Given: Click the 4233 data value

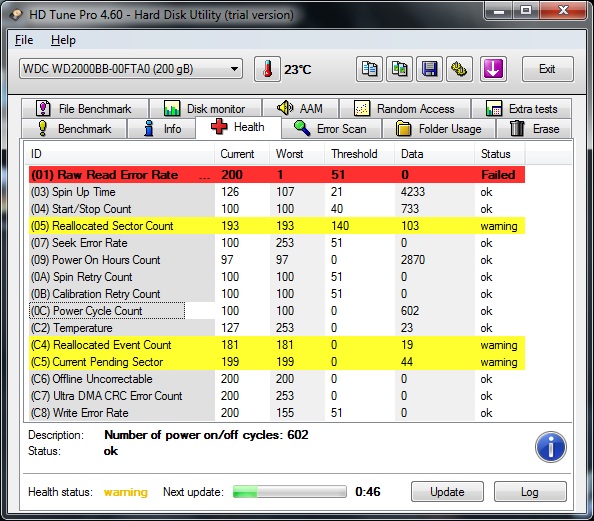Looking at the screenshot, I should [413, 192].
